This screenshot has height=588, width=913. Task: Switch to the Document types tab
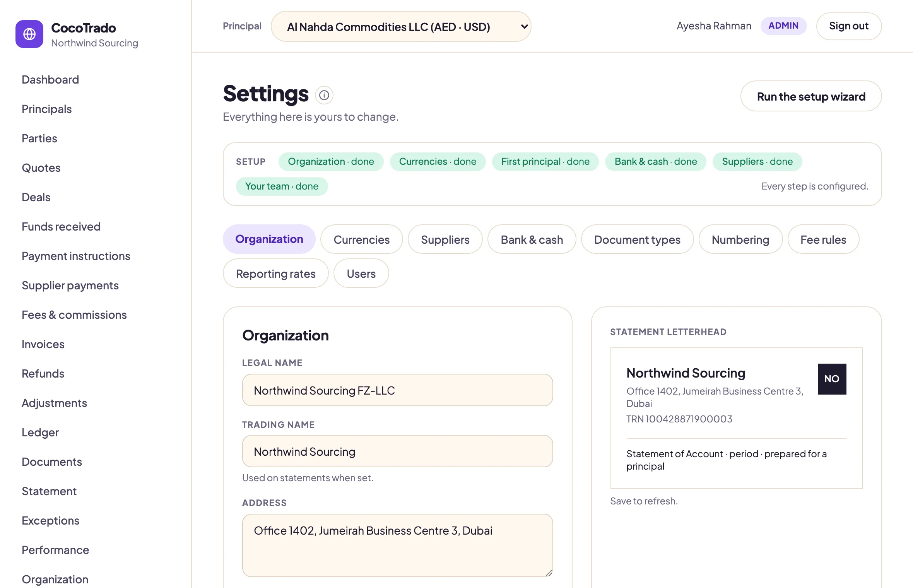[x=637, y=239]
